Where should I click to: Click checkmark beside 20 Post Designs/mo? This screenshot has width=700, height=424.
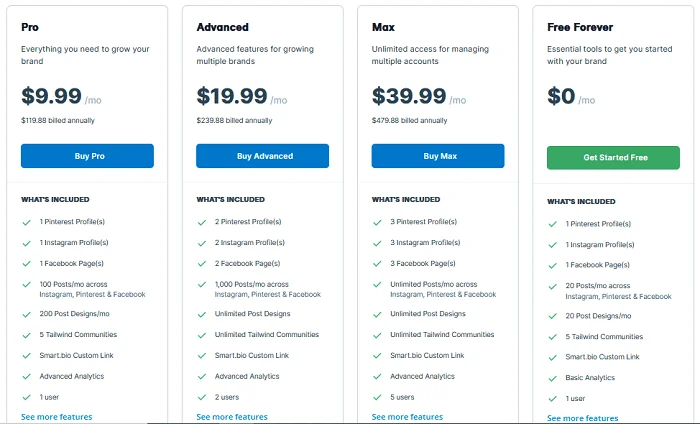tap(553, 316)
